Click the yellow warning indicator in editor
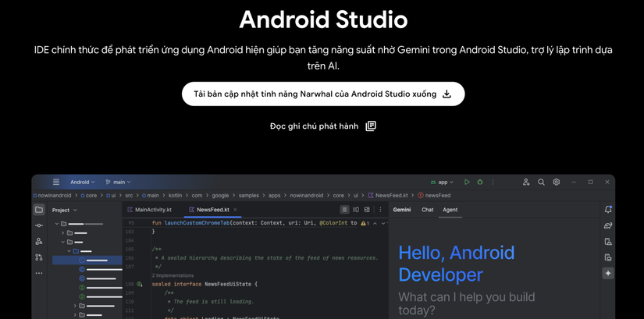The image size is (644, 319). (x=365, y=223)
